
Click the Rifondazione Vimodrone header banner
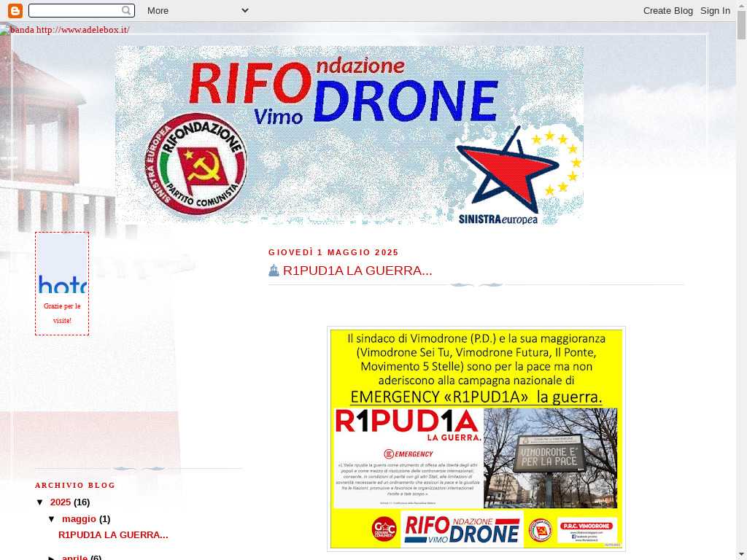point(349,135)
